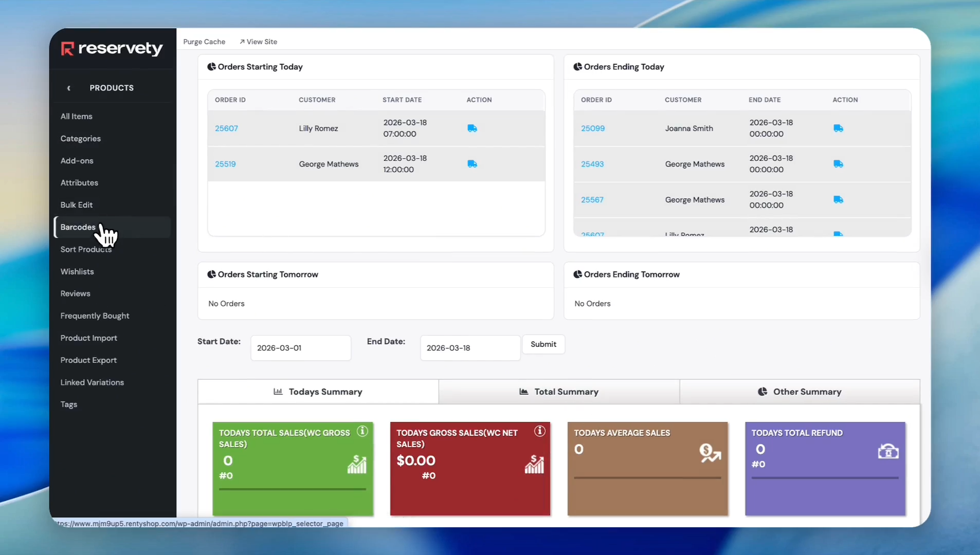
Task: Go to Product Import menu item
Action: [x=89, y=338]
